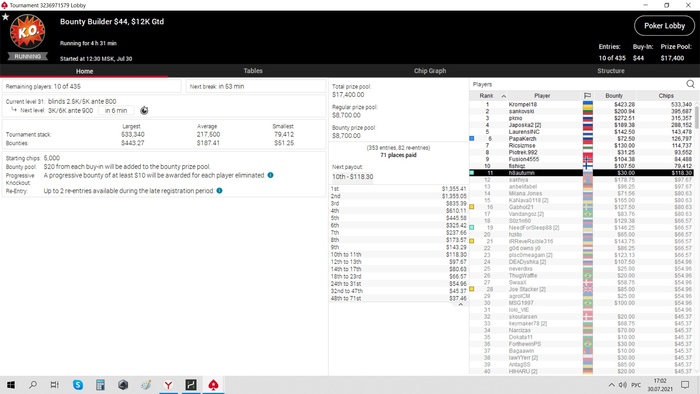
Task: Show hidden tray icons chevron
Action: click(x=611, y=385)
